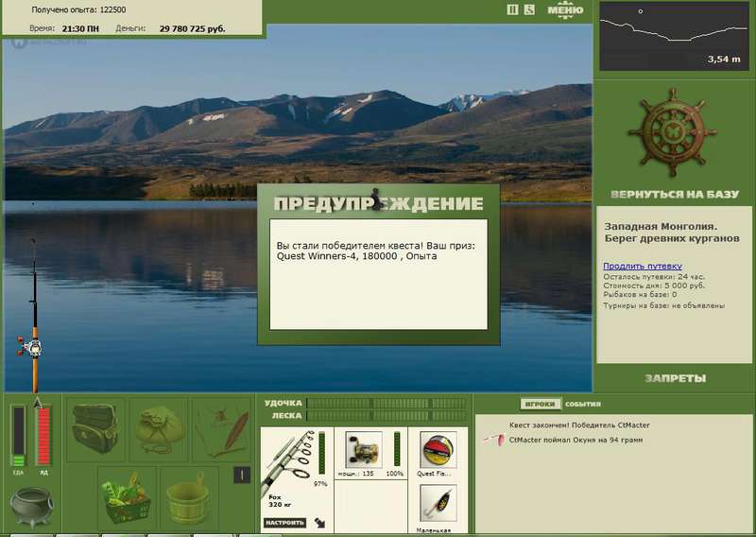Screen dimensions: 756x537
Task: Open the fishing journal with feather
Action: 222,429
